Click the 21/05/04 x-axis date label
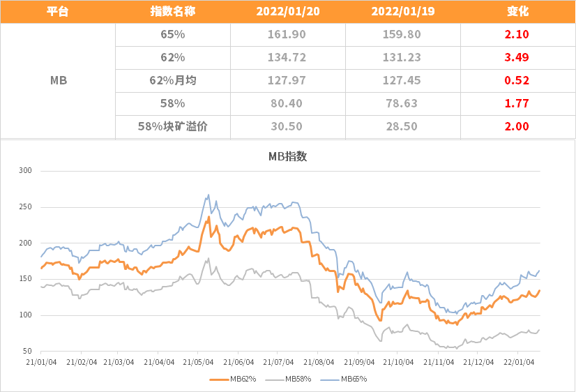This screenshot has height=392, width=576. coord(198,362)
